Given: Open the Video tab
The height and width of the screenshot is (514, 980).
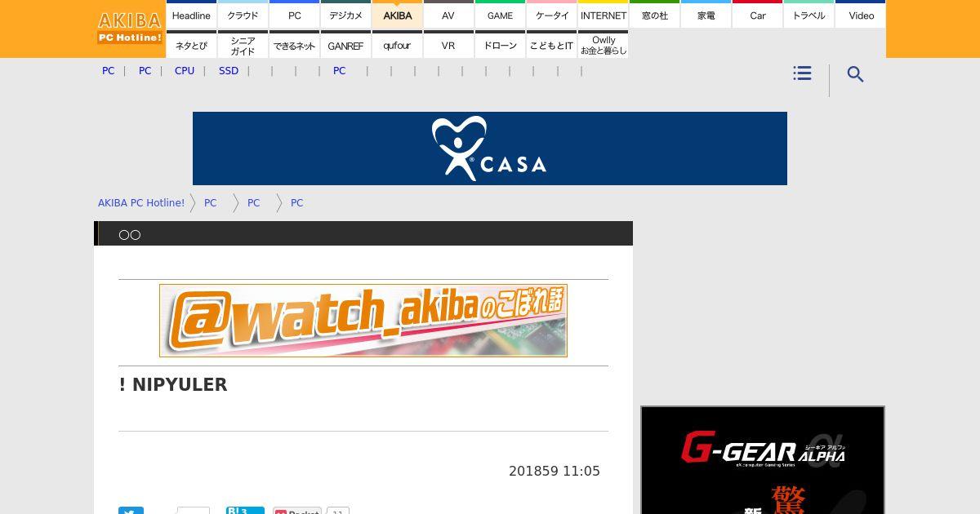Looking at the screenshot, I should click(861, 16).
